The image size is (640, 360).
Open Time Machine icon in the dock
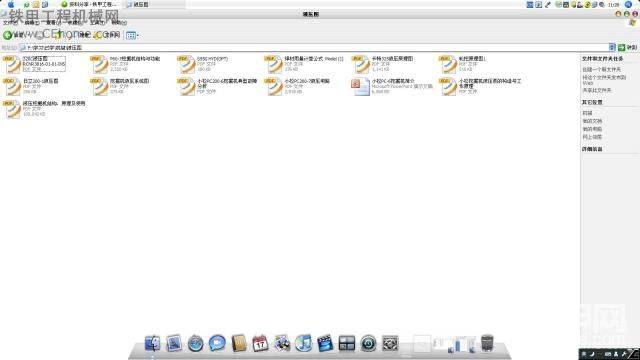(368, 343)
